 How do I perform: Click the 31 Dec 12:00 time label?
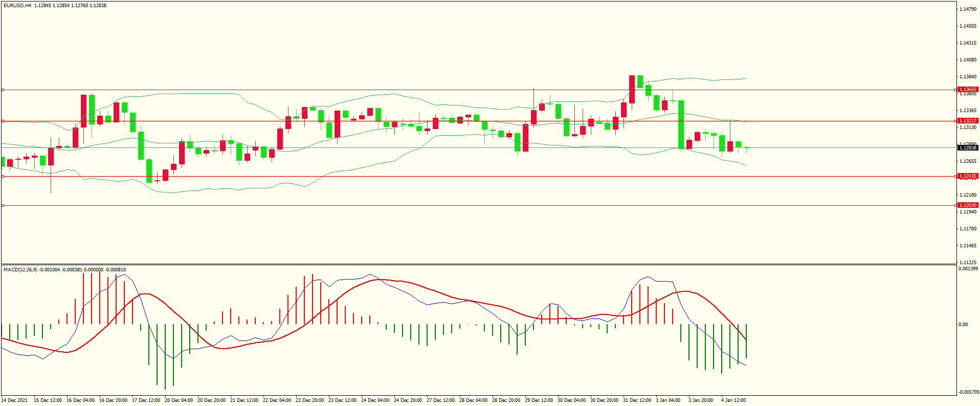(x=637, y=400)
